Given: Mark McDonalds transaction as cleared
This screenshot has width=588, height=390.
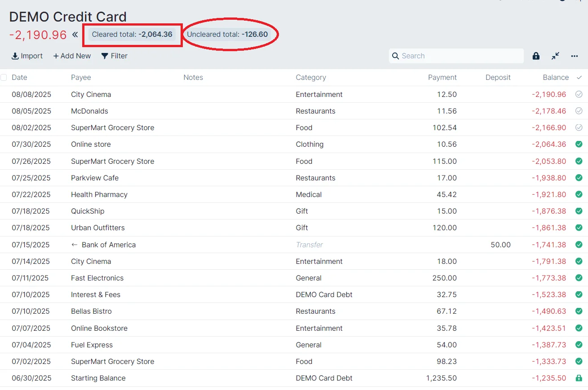Looking at the screenshot, I should click(579, 111).
